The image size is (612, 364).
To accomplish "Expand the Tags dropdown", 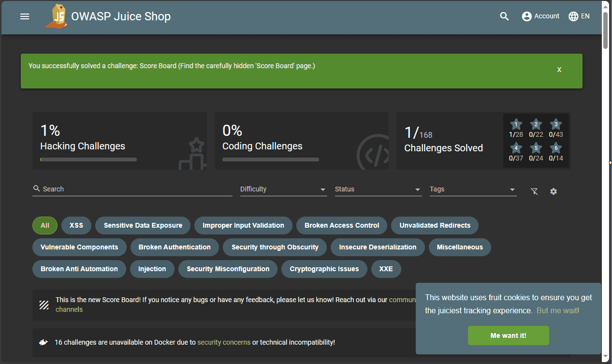I will [x=473, y=189].
